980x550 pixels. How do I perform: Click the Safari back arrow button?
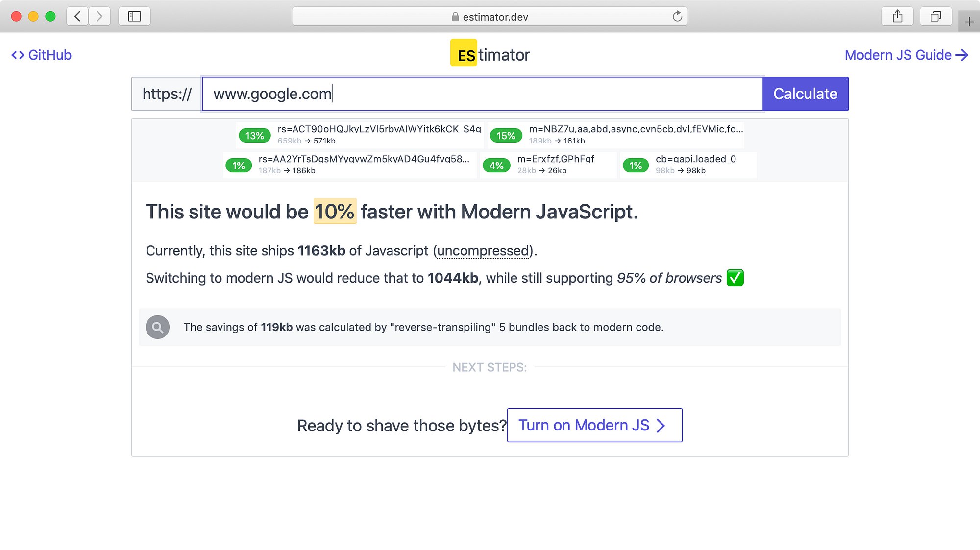(x=77, y=17)
